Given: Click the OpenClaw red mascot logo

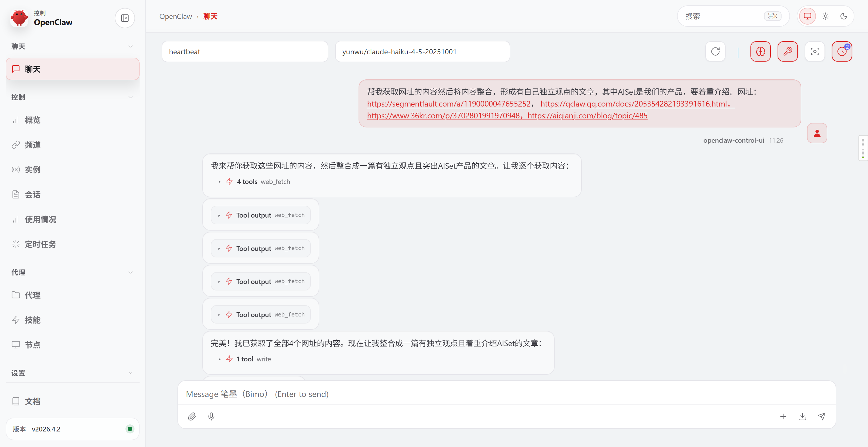Looking at the screenshot, I should [x=19, y=18].
